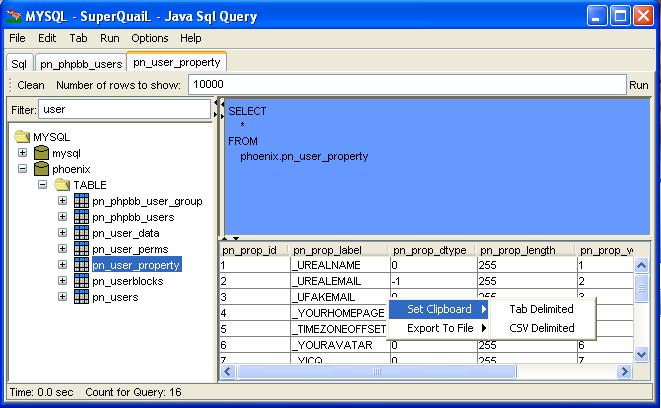Expand the mysql database node
The width and height of the screenshot is (661, 408).
(x=22, y=153)
